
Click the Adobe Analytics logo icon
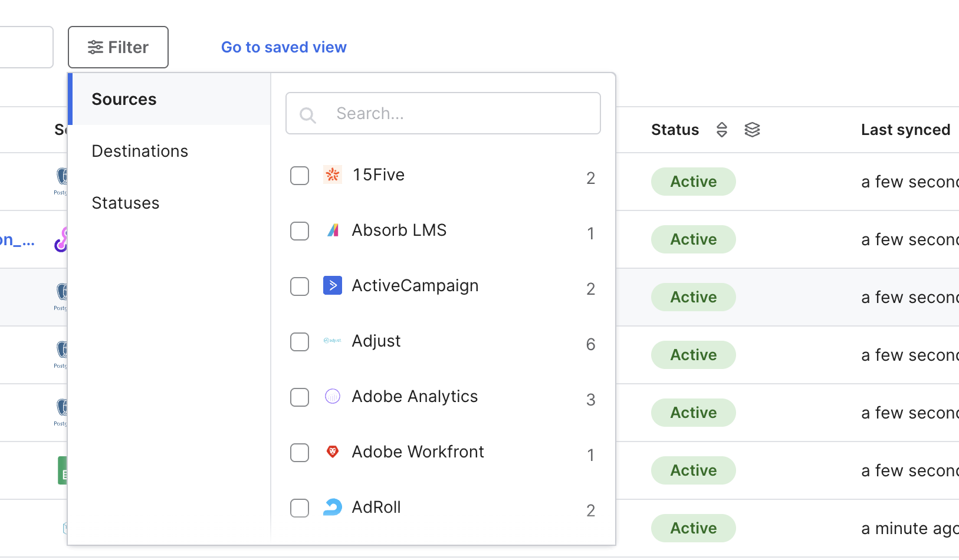point(333,396)
